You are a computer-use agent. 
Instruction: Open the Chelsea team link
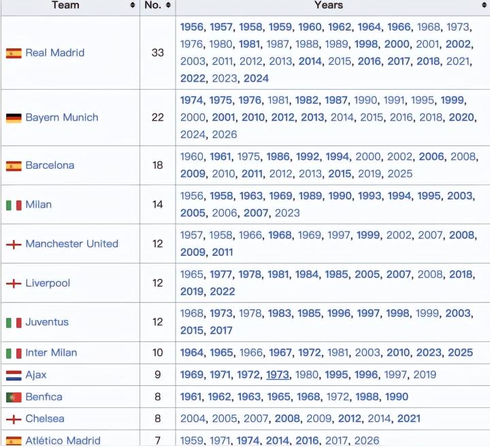(x=45, y=419)
